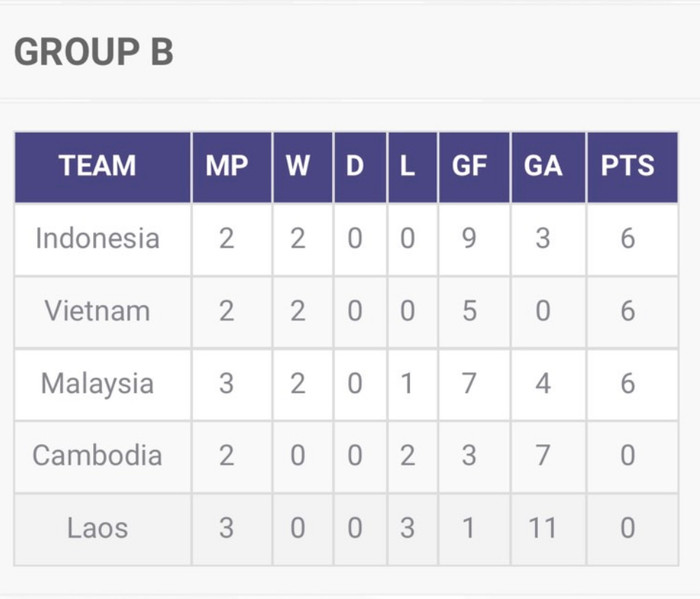
Task: Click Indonesia's goals for value 9
Action: [469, 239]
